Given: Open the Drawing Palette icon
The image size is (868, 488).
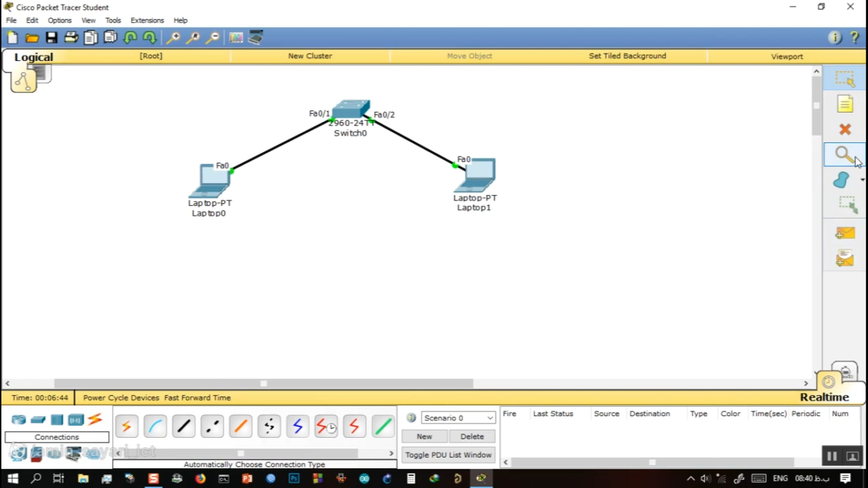Looking at the screenshot, I should 236,38.
